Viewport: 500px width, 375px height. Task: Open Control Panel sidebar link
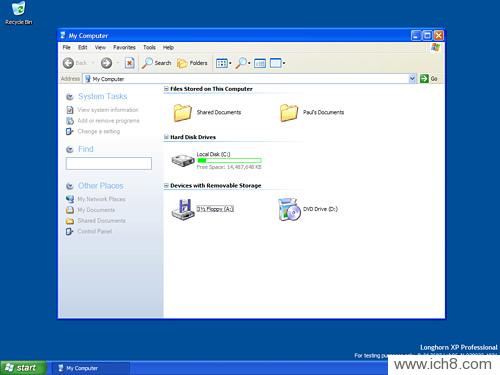pyautogui.click(x=95, y=231)
